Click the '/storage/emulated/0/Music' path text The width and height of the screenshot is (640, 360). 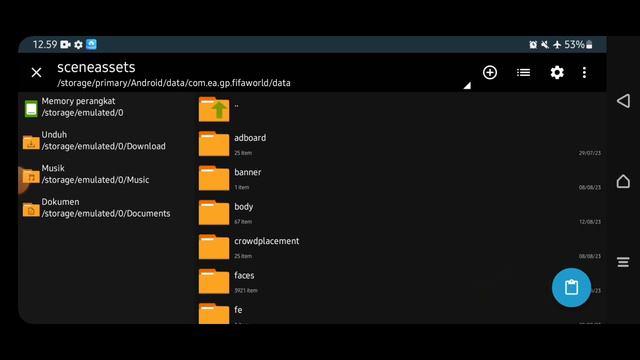tap(96, 180)
